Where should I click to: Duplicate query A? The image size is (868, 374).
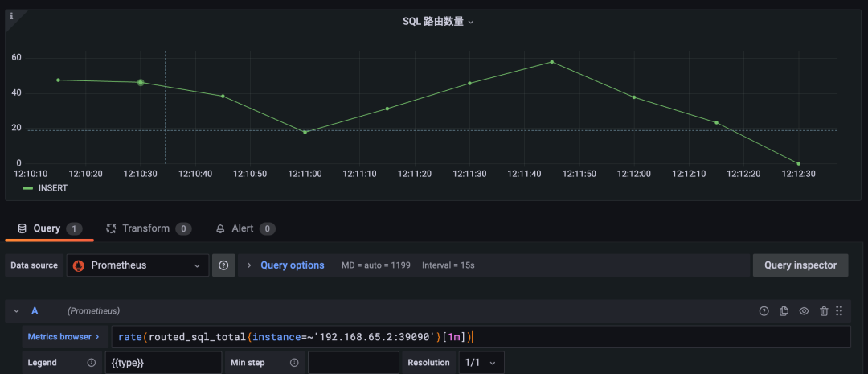[x=784, y=310]
